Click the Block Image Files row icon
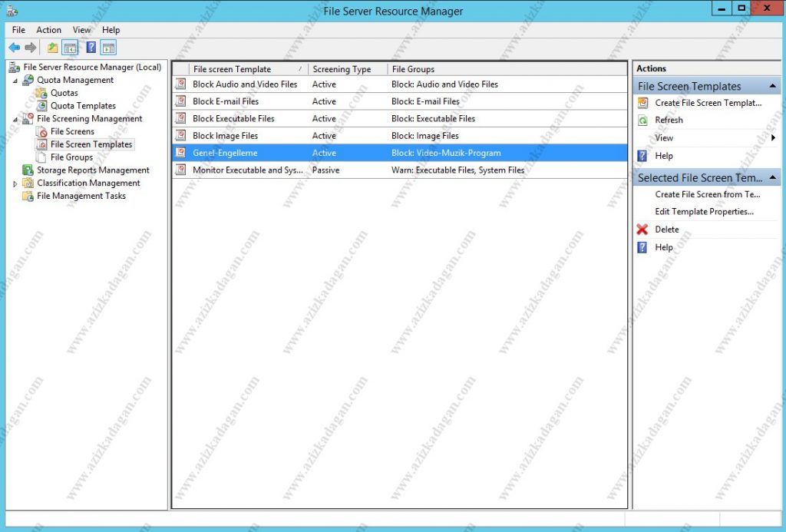Viewport: 786px width, 532px height. 180,136
